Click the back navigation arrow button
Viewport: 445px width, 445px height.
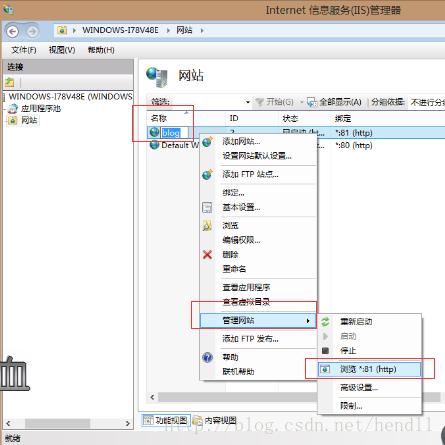[13, 32]
